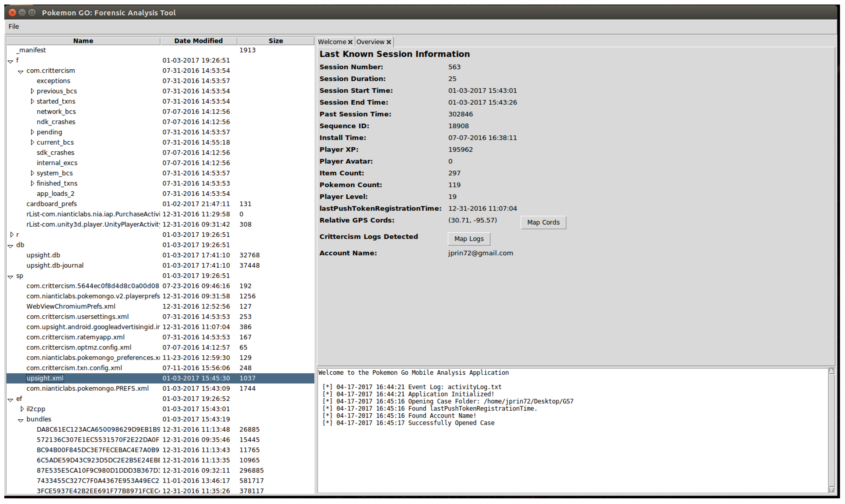Expand the r directory node
Viewport: 845px width, 504px height.
[12, 235]
